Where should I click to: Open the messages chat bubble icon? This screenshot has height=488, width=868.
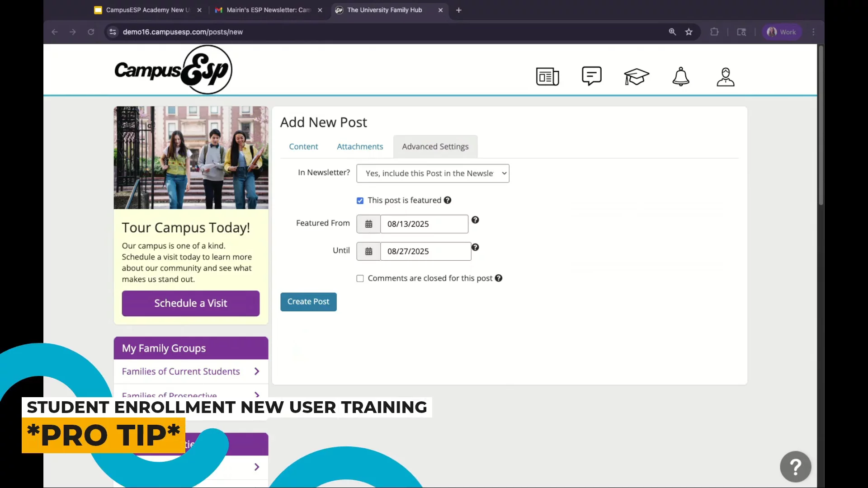591,76
